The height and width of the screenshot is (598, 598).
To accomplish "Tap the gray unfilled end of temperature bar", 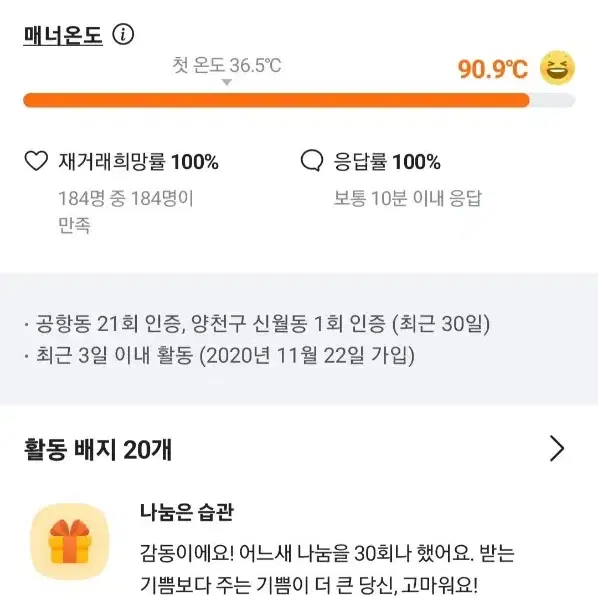I will pyautogui.click(x=552, y=100).
